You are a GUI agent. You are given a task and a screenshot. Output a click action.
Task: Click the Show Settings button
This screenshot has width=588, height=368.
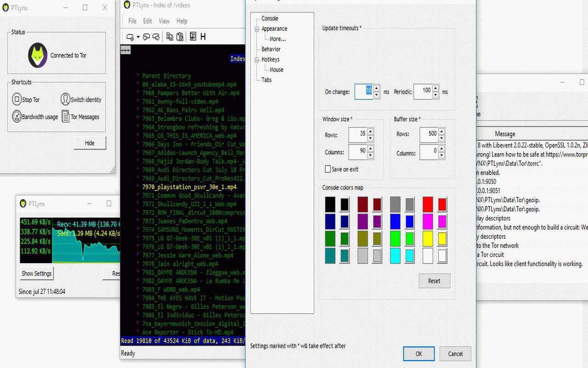tap(37, 273)
